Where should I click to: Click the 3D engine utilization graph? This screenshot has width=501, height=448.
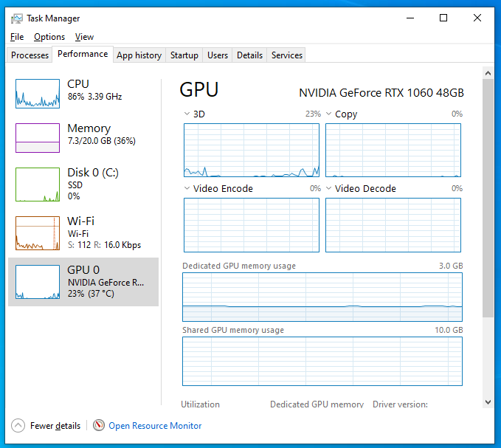point(252,150)
